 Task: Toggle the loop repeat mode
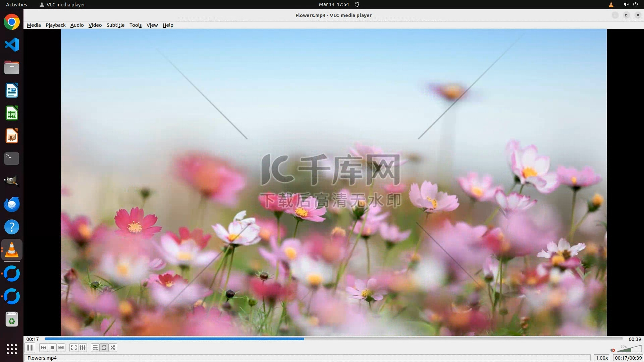click(104, 348)
